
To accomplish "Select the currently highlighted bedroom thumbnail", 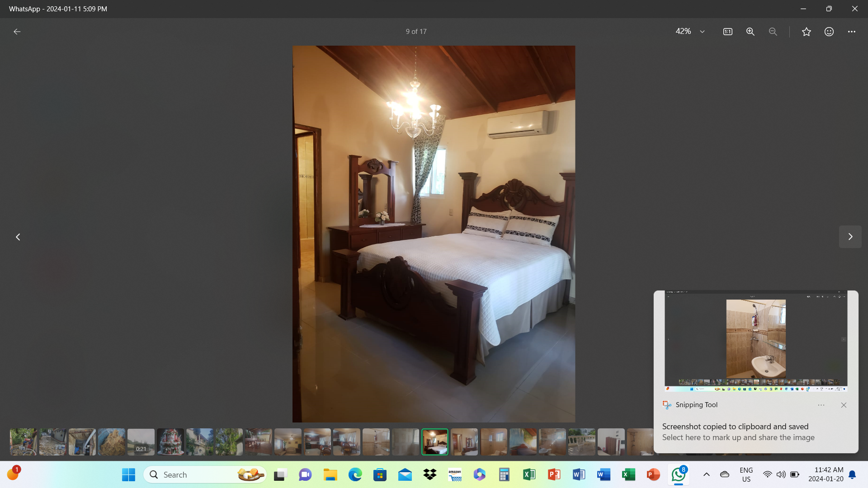I will 435,442.
